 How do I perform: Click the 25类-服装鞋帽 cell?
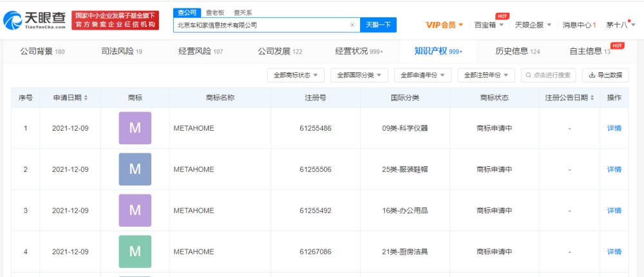[405, 169]
